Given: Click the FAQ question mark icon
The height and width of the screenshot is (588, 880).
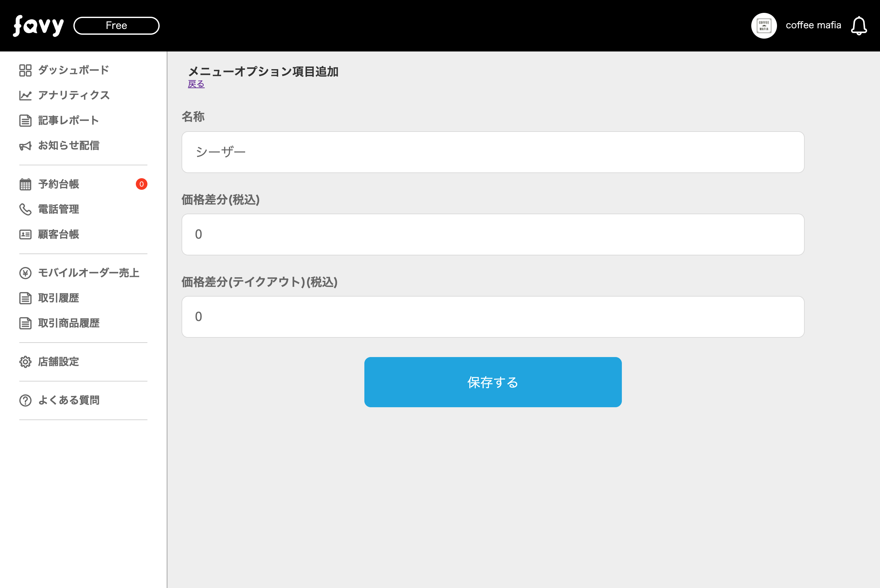Looking at the screenshot, I should pyautogui.click(x=25, y=400).
